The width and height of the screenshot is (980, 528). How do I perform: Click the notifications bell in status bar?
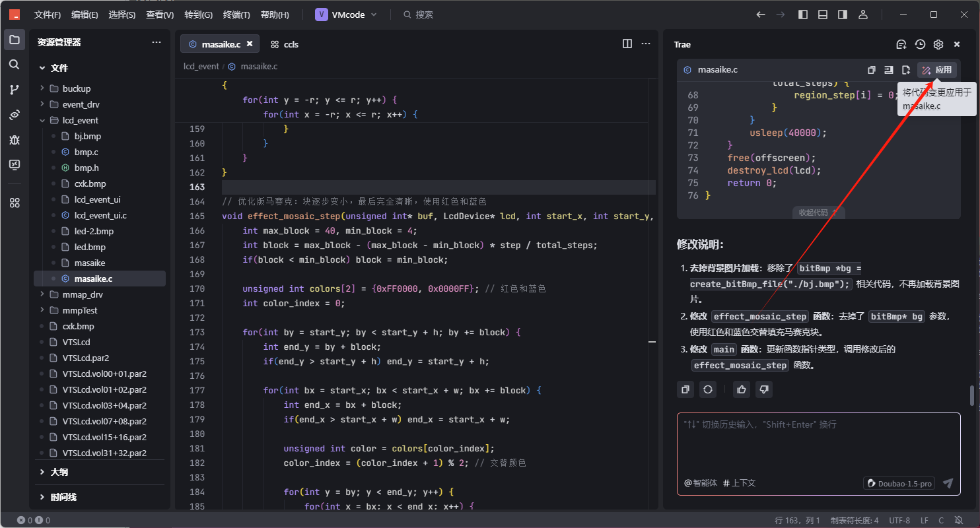coord(958,520)
